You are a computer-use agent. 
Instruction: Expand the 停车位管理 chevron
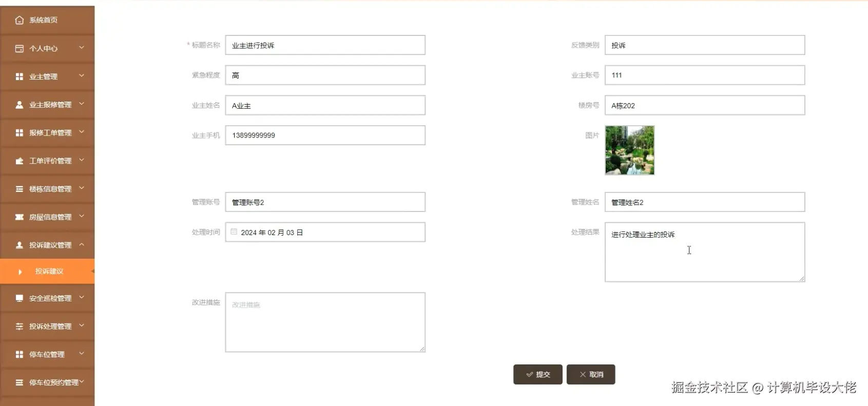[82, 354]
